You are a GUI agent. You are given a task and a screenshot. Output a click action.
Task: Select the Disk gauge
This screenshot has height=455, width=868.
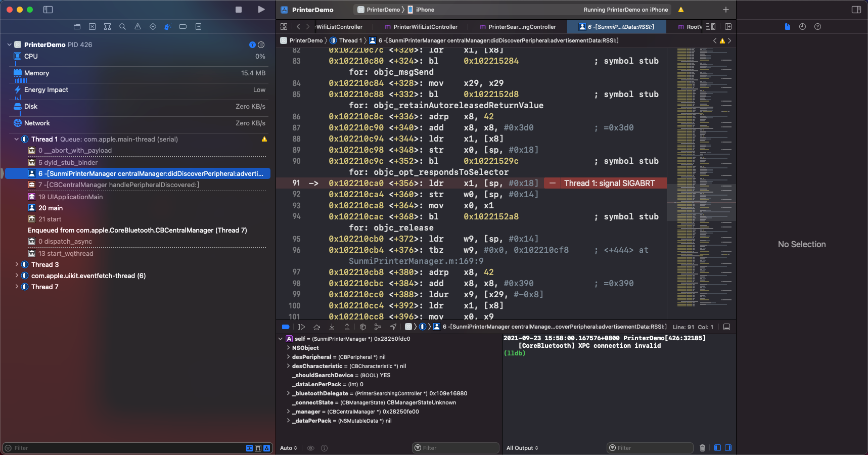point(139,106)
